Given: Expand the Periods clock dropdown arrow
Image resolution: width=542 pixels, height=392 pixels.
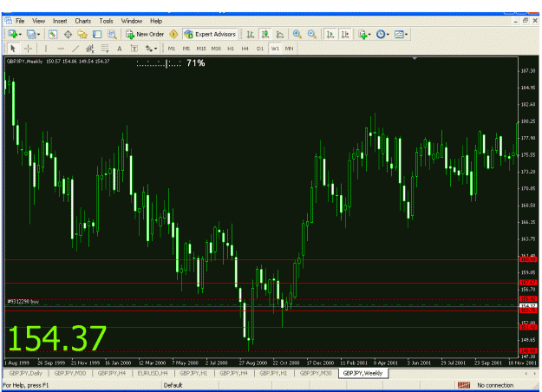Looking at the screenshot, I should [388, 34].
